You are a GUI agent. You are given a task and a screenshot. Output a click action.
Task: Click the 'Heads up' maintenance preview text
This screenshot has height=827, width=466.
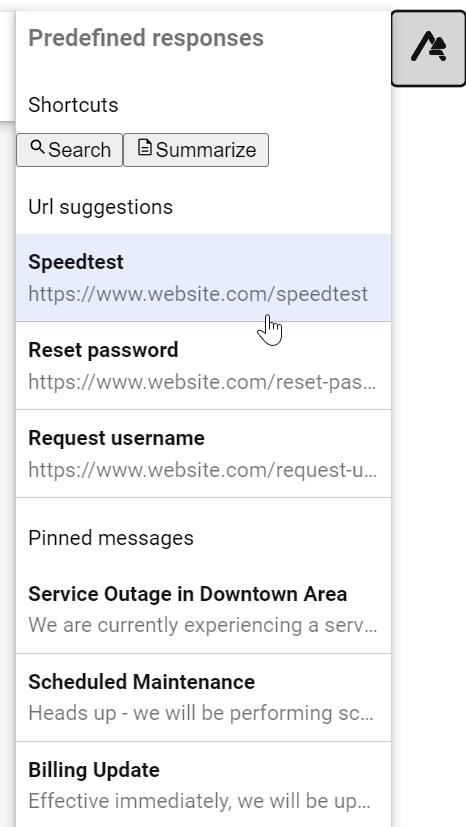[x=201, y=713]
